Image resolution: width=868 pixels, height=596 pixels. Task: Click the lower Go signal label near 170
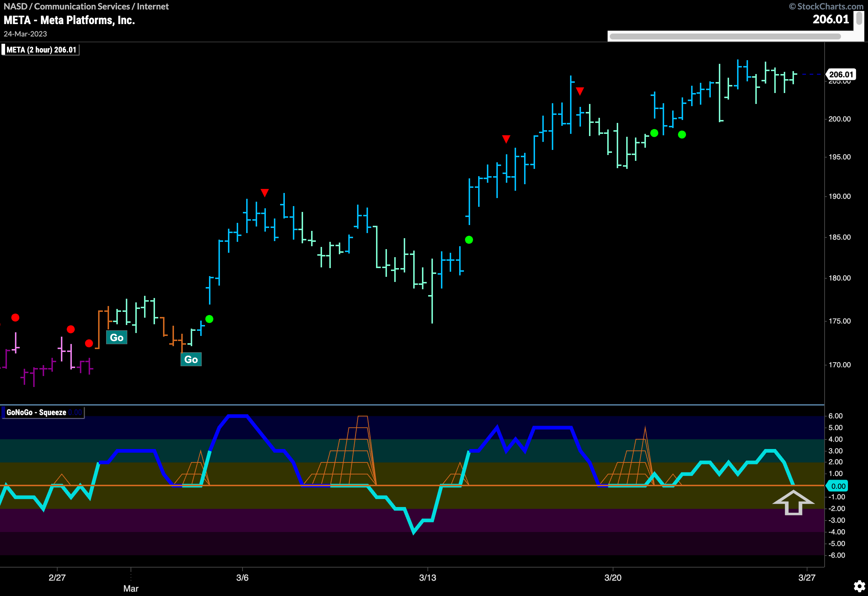pyautogui.click(x=191, y=359)
